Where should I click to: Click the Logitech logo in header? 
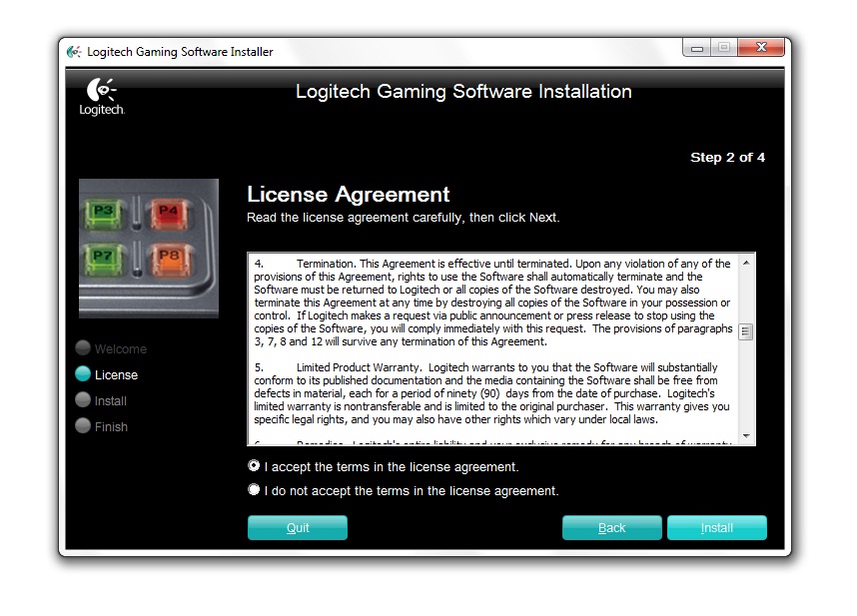[102, 97]
